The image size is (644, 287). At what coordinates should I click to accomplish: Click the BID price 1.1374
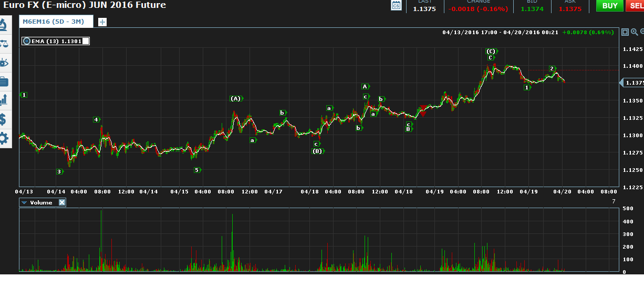coord(532,9)
